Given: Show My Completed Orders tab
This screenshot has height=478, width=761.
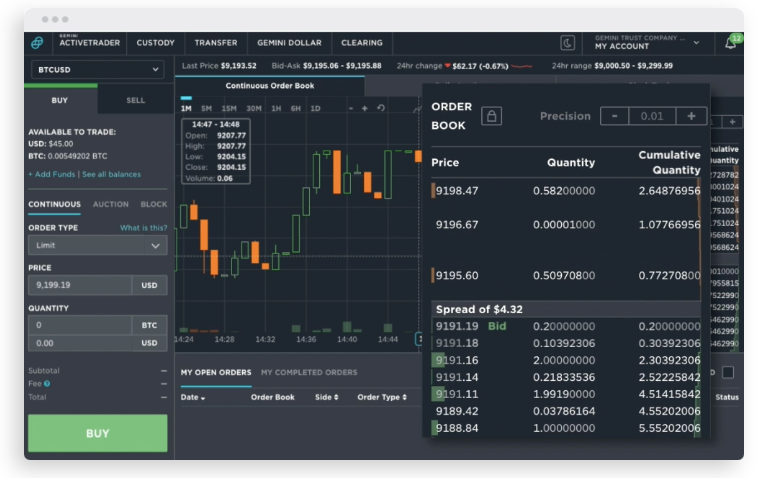Looking at the screenshot, I should [309, 372].
